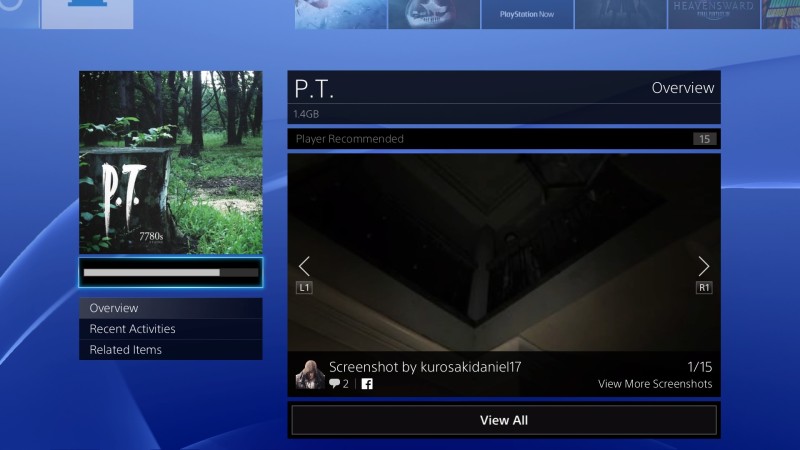The image size is (800, 450).
Task: Select the P.T. download progress bar
Action: 171,272
